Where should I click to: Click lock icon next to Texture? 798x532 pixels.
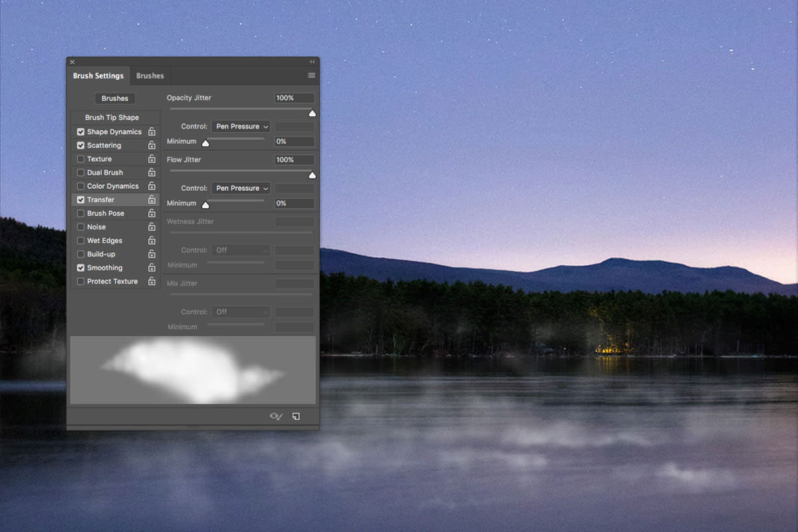tap(152, 159)
